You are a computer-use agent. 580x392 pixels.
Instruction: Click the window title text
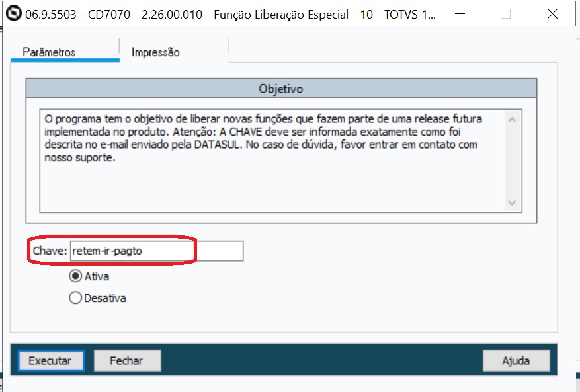tap(230, 15)
